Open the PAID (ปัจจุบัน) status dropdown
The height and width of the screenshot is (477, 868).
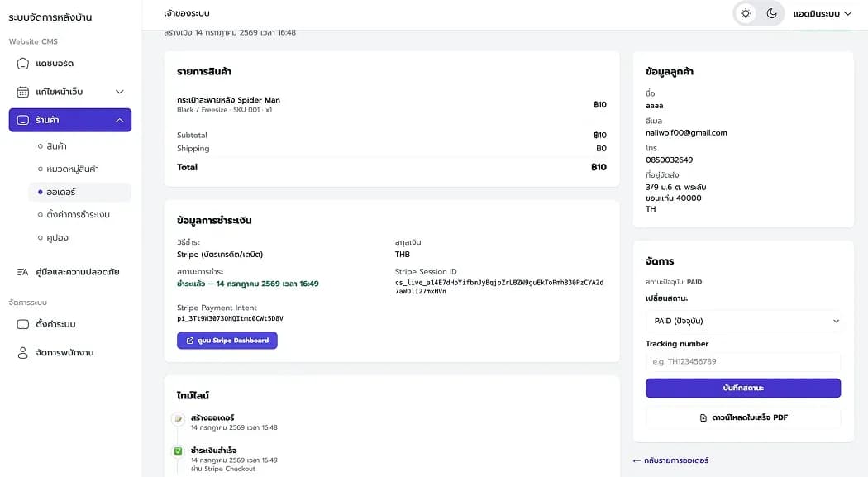pyautogui.click(x=743, y=321)
